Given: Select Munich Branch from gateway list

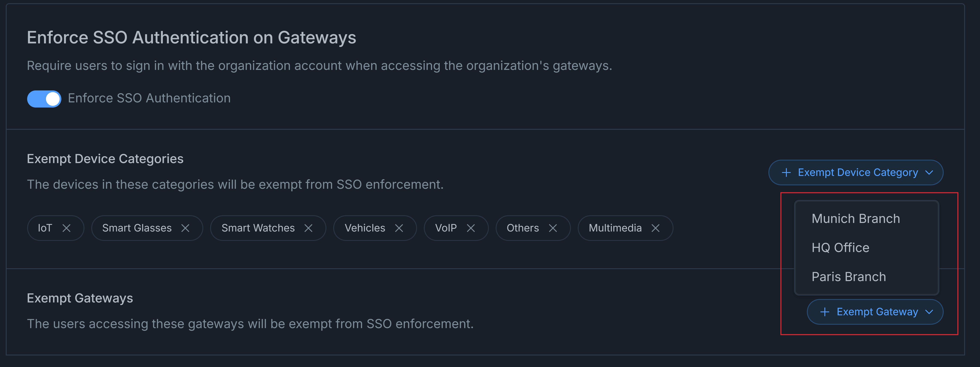Looking at the screenshot, I should tap(856, 218).
